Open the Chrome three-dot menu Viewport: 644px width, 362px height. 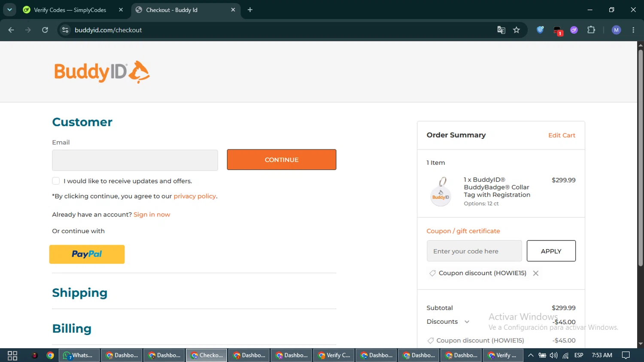pyautogui.click(x=633, y=30)
